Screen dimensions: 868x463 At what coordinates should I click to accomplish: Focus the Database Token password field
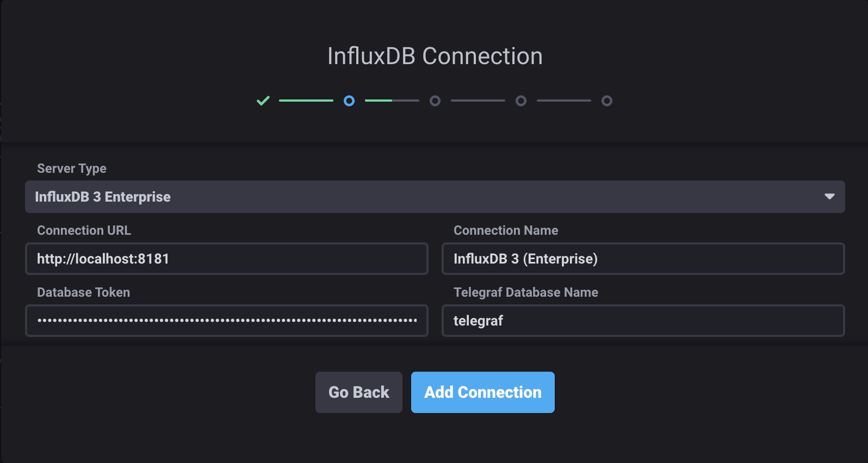coord(227,321)
